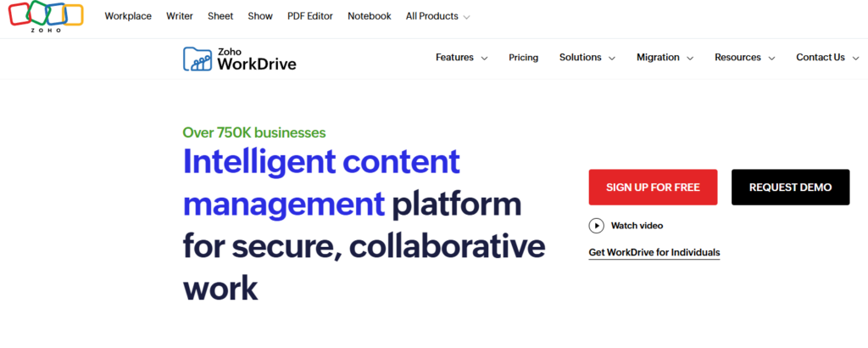Click the 'Intelligent content management' headline
Screen dimensions: 868x348
pyautogui.click(x=321, y=182)
